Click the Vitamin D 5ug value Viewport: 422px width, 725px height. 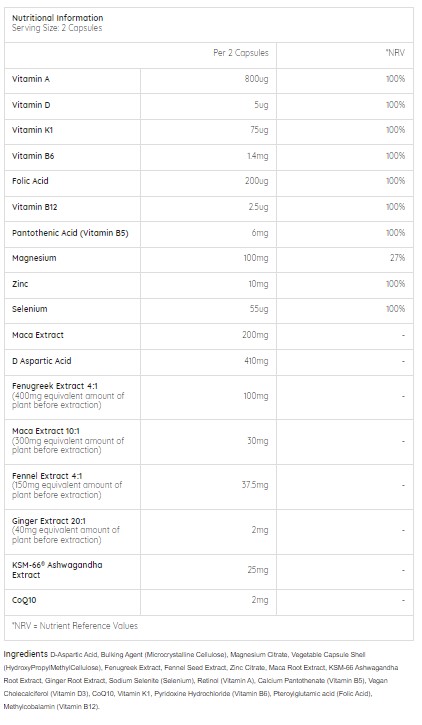[261, 105]
